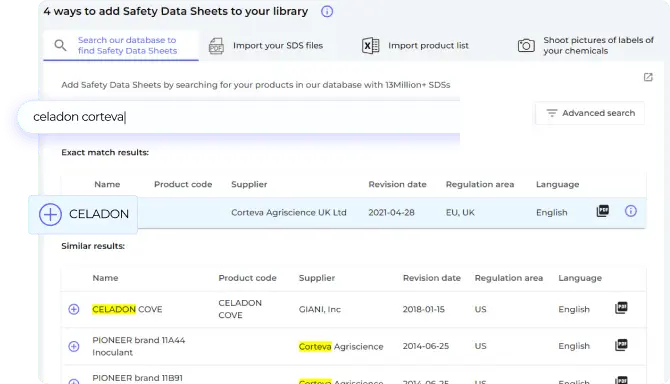Open the PDF for the PIONEER brand 11A44 row
670x384 pixels.
point(621,345)
